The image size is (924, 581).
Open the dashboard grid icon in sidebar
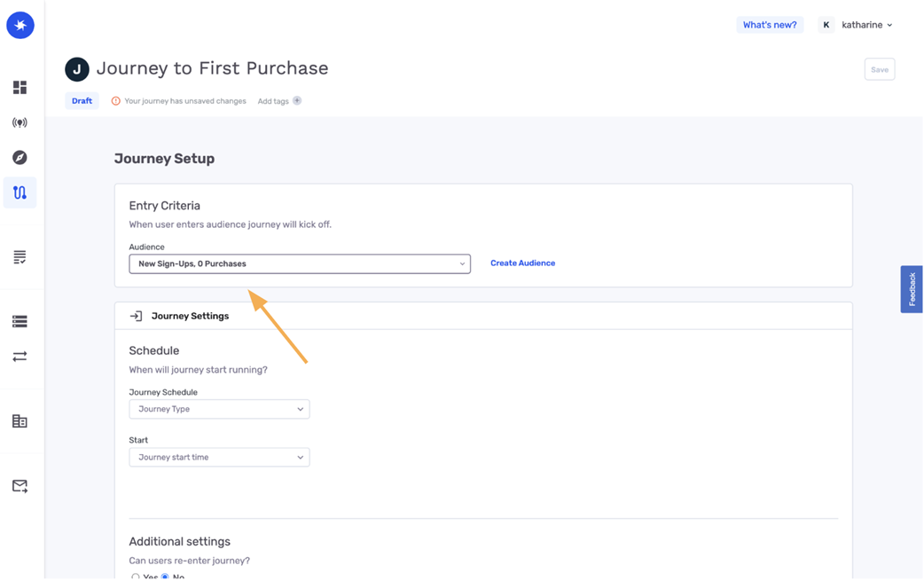[20, 87]
